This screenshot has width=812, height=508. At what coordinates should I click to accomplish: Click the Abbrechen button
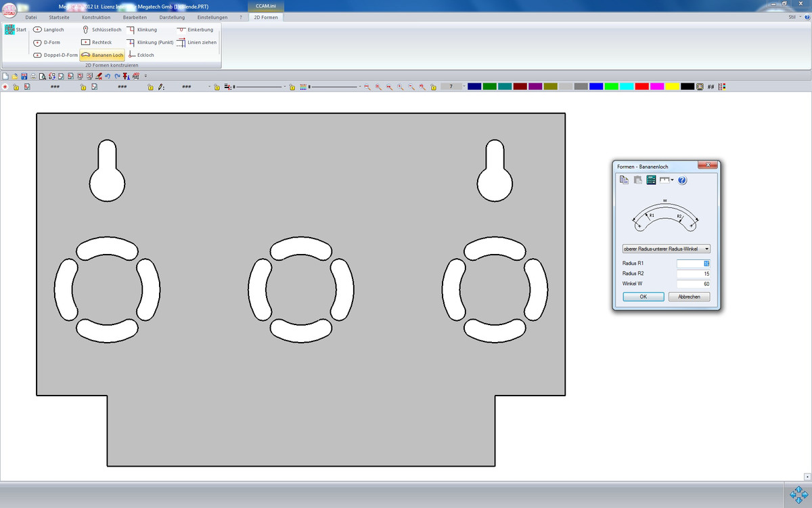pyautogui.click(x=689, y=297)
